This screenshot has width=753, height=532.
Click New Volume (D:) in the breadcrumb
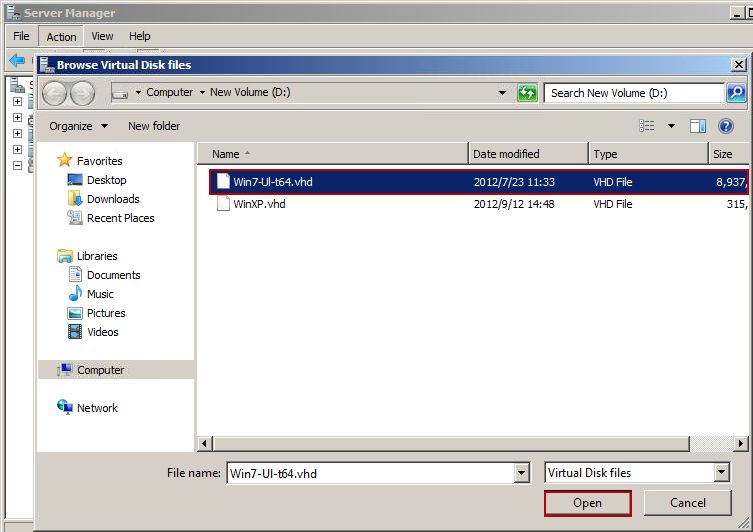pyautogui.click(x=250, y=92)
